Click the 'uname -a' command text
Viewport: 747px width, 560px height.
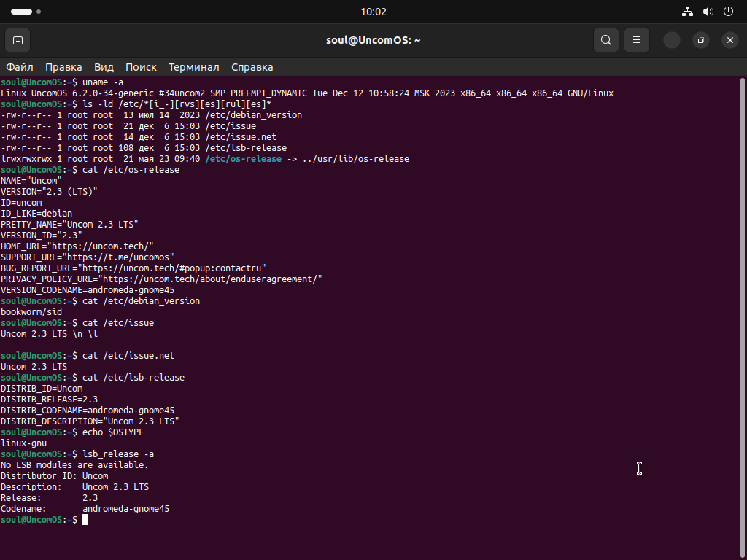tap(103, 82)
